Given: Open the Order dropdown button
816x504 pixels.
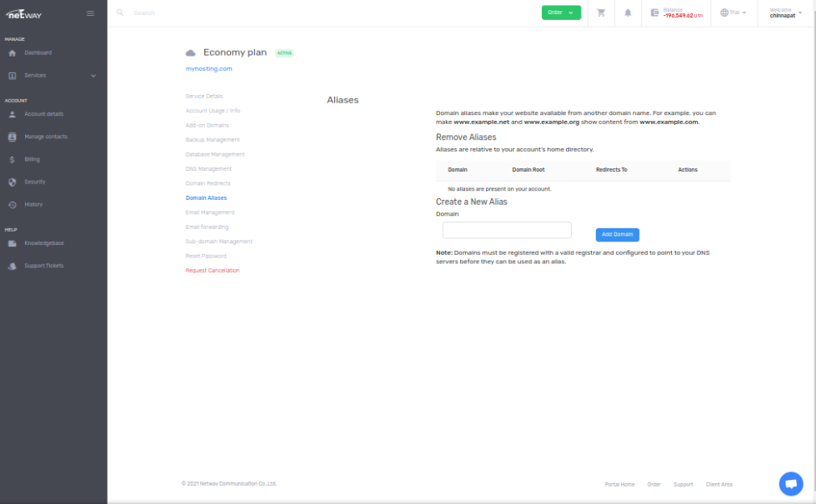Looking at the screenshot, I should tap(561, 12).
